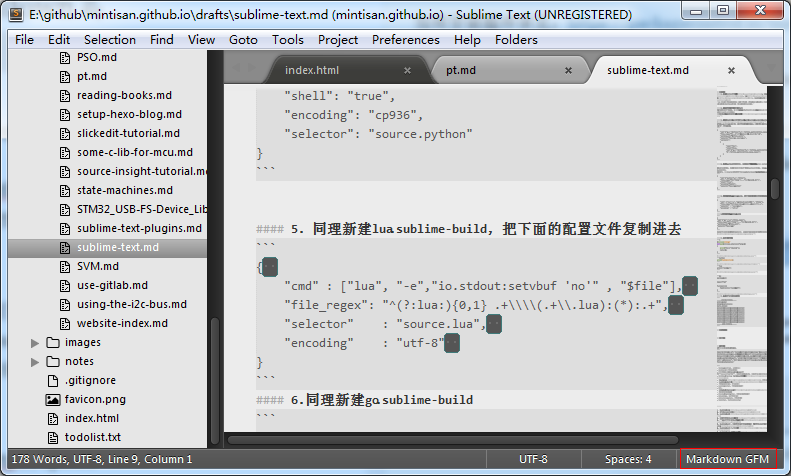The image size is (791, 476).
Task: Open the Folders menu
Action: (x=516, y=40)
